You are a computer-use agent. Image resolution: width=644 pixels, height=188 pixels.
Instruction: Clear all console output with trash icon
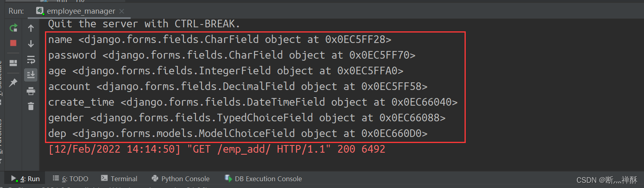coord(31,106)
